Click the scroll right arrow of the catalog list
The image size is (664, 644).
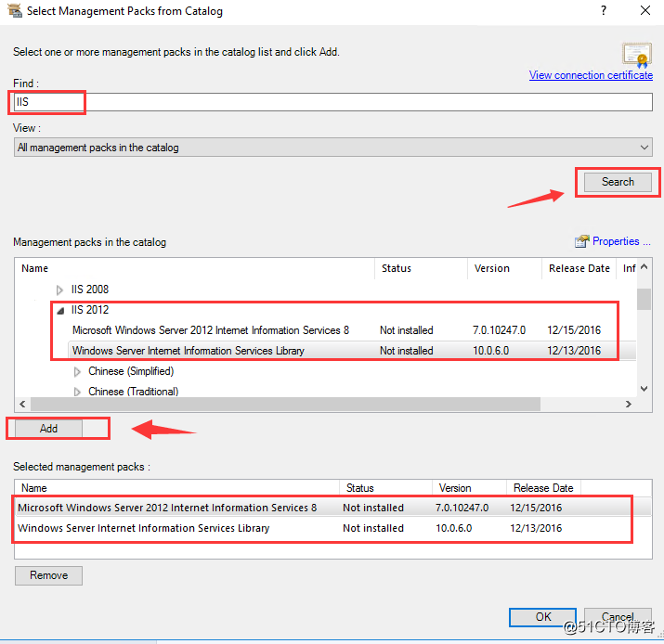[x=629, y=404]
